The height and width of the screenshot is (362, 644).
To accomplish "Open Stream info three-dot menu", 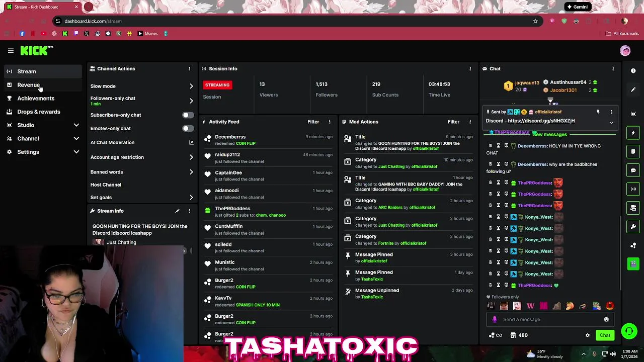I will [x=189, y=211].
